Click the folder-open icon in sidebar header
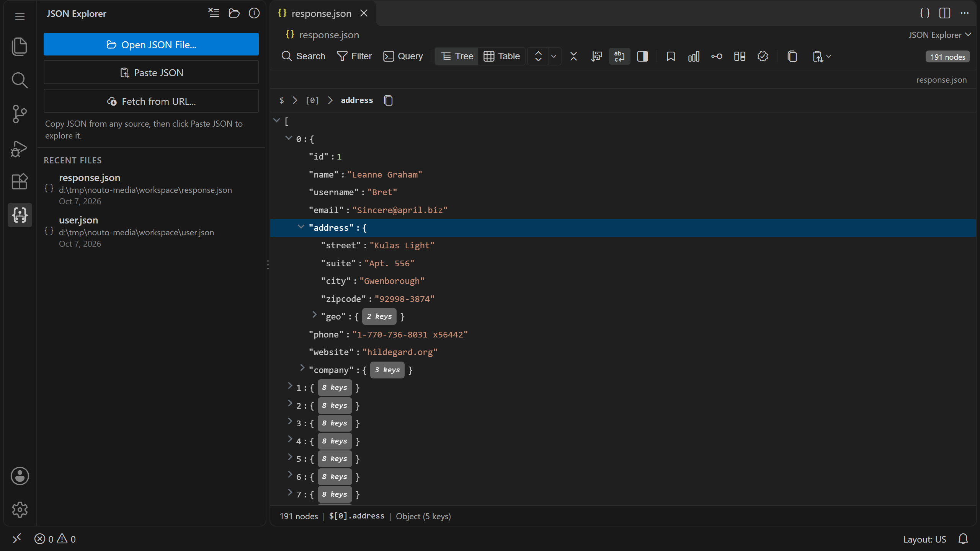Image resolution: width=980 pixels, height=551 pixels. (x=234, y=13)
